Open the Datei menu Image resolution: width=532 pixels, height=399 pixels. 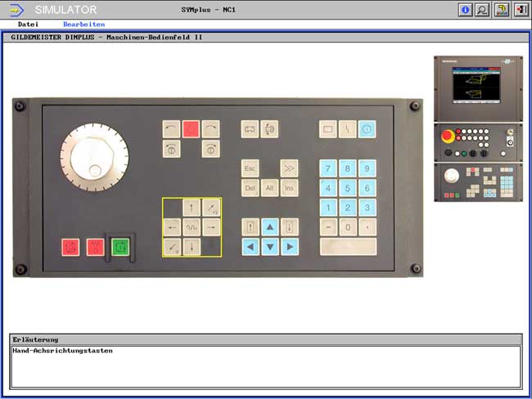pos(28,25)
